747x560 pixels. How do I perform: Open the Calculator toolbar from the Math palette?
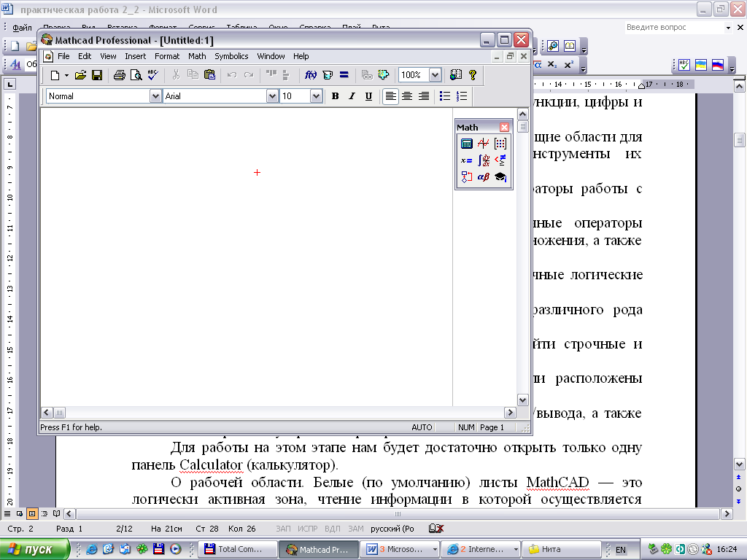pos(466,144)
